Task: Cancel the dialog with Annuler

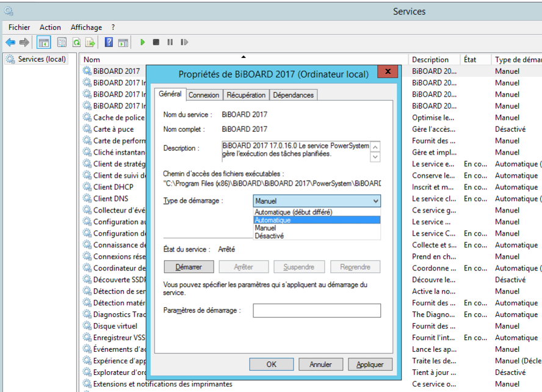Action: pyautogui.click(x=321, y=365)
